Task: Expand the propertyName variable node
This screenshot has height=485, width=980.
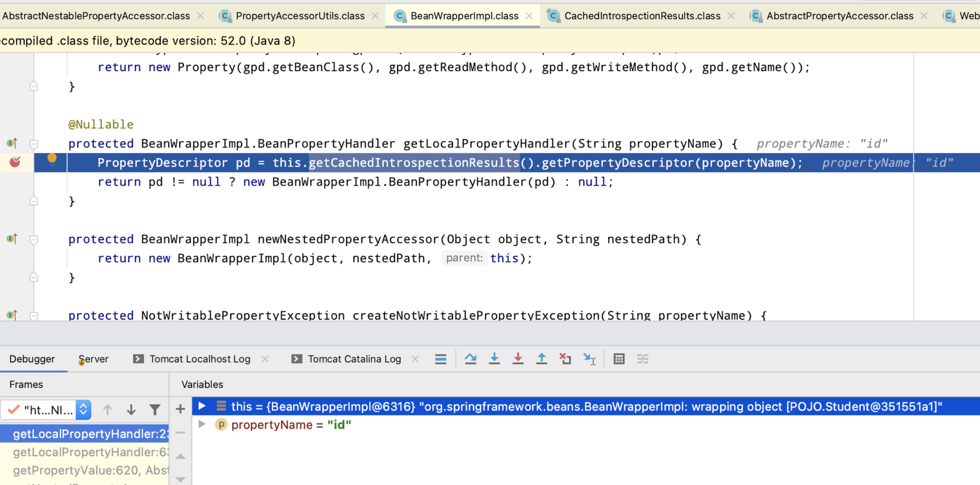Action: point(202,424)
